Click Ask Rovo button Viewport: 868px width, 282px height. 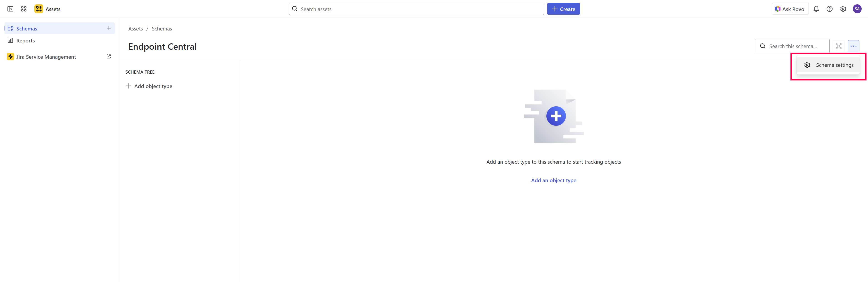click(x=790, y=9)
